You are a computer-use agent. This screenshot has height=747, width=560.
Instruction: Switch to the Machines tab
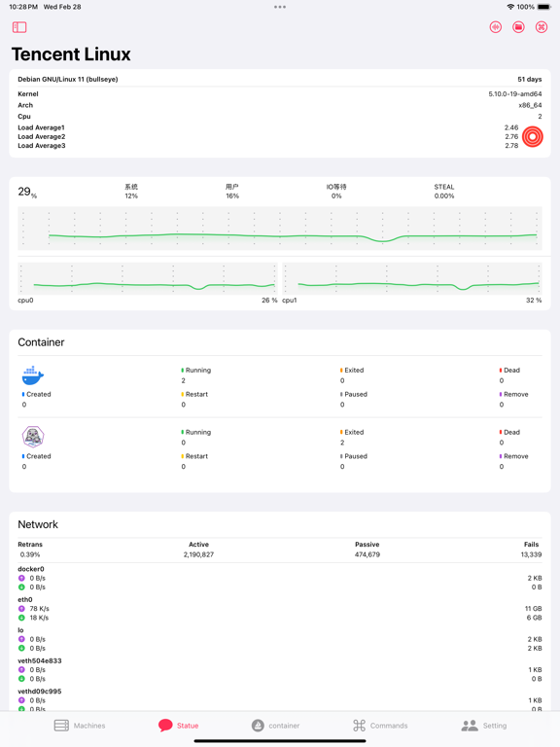[x=80, y=726]
